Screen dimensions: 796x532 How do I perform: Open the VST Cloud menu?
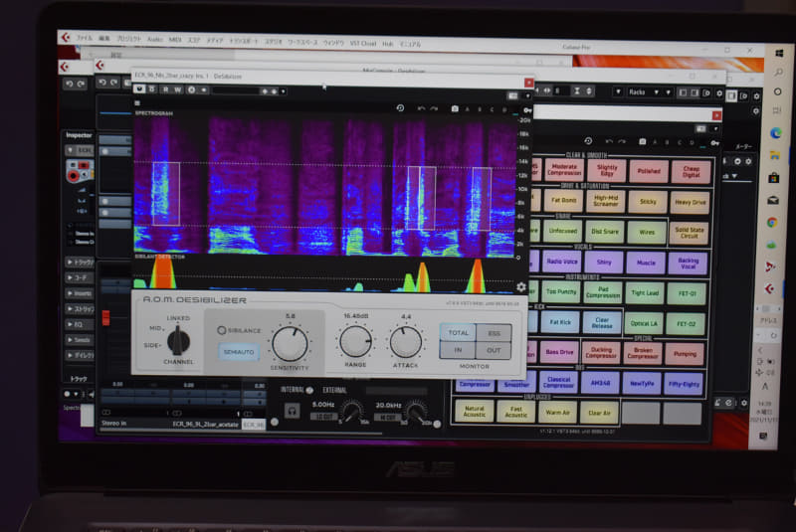point(363,44)
